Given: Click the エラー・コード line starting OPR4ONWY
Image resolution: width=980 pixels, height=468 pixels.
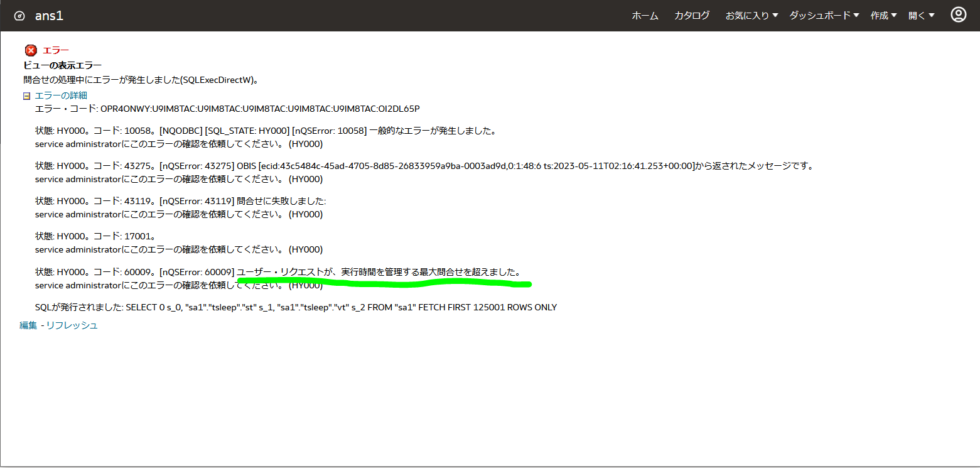Looking at the screenshot, I should point(227,109).
